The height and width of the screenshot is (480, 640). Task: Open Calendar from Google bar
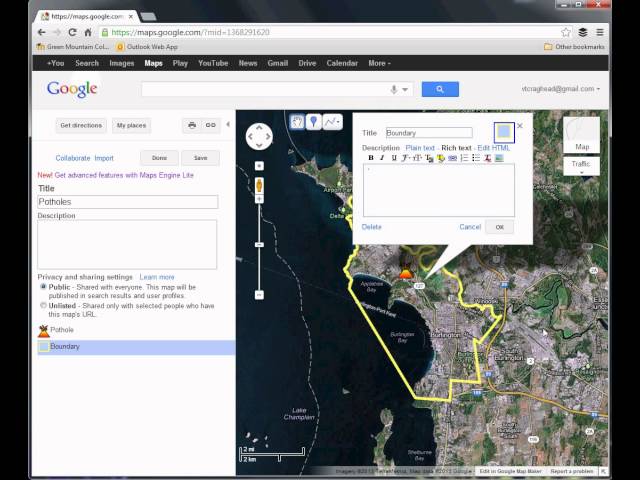point(342,63)
